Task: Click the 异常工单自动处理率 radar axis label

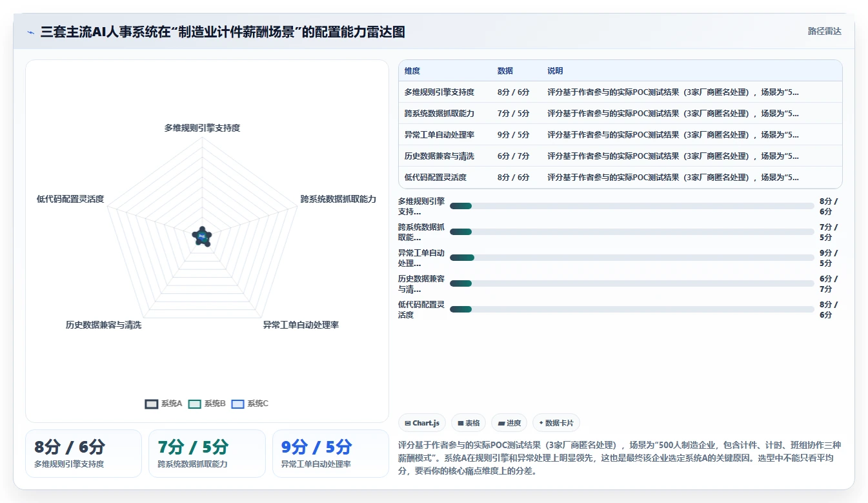Action: tap(301, 325)
